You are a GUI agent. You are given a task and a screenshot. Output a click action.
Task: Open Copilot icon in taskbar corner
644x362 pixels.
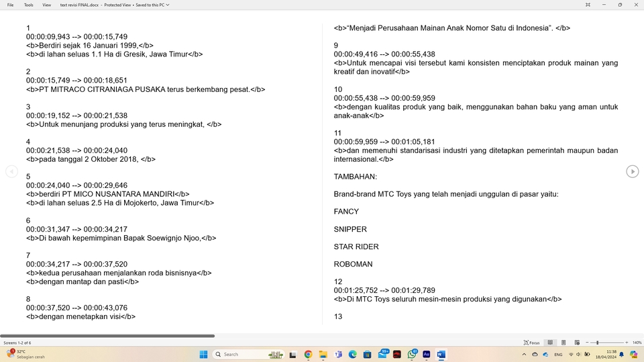[x=634, y=354]
